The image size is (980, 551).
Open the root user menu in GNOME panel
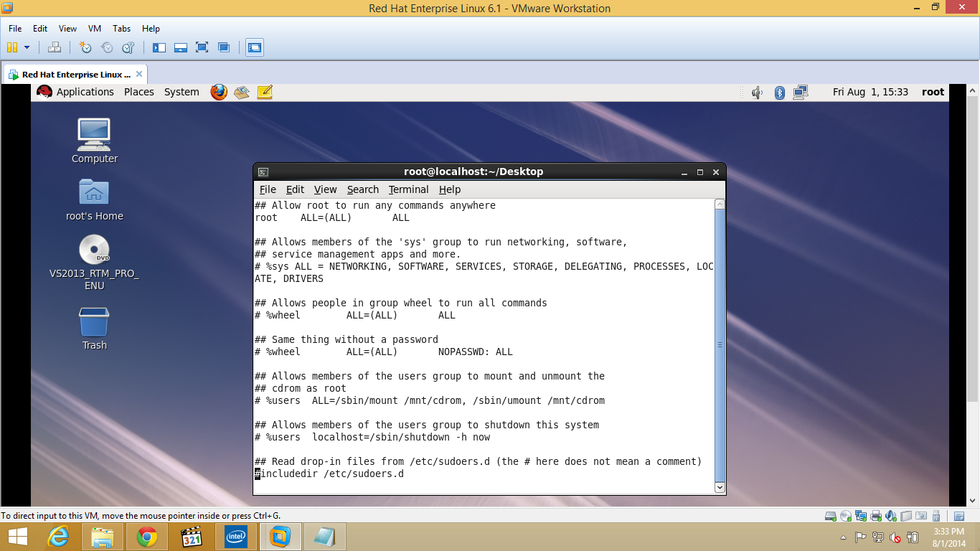tap(933, 92)
